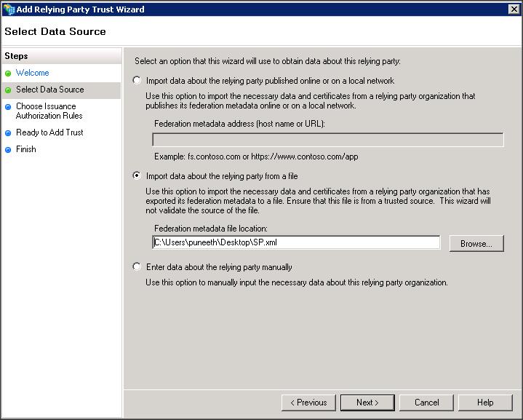This screenshot has height=420, width=523.
Task: Open the Welcome step link
Action: coord(33,73)
